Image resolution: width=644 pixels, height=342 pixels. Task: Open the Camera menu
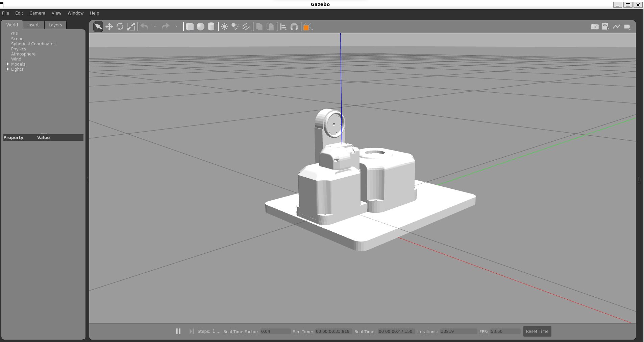[x=37, y=13]
